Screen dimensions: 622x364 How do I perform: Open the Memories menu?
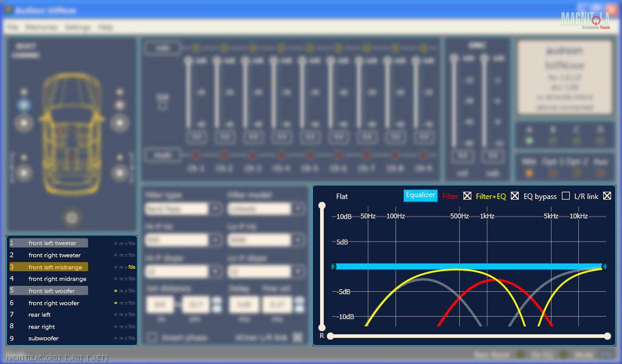pyautogui.click(x=41, y=27)
